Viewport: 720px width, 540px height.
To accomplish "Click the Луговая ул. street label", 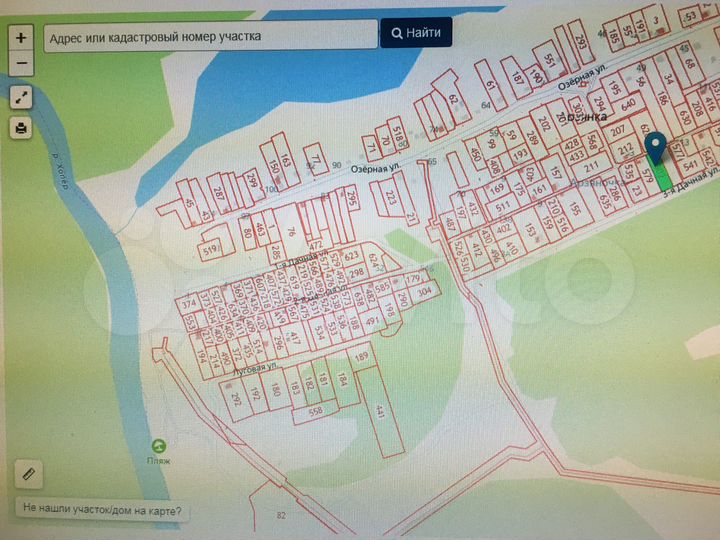I will 253,369.
